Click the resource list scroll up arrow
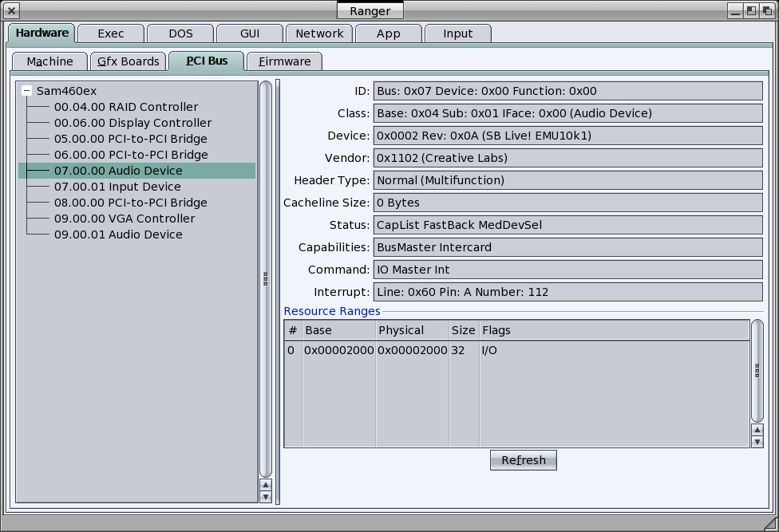This screenshot has height=532, width=779. tap(757, 430)
